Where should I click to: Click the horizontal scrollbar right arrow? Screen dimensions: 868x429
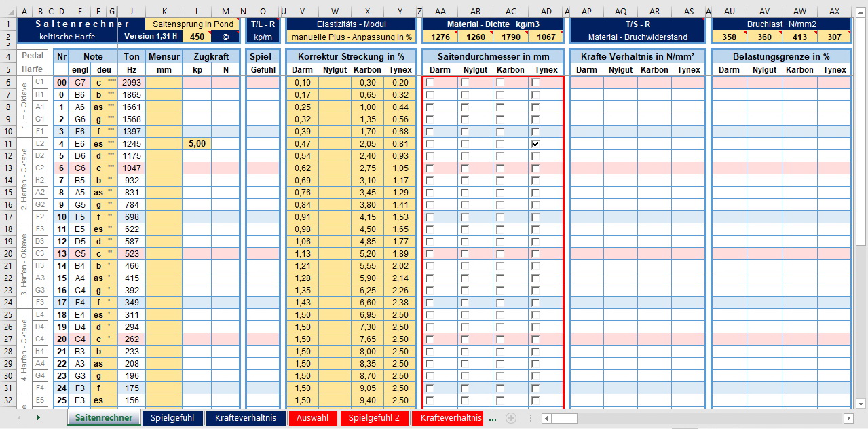[848, 418]
